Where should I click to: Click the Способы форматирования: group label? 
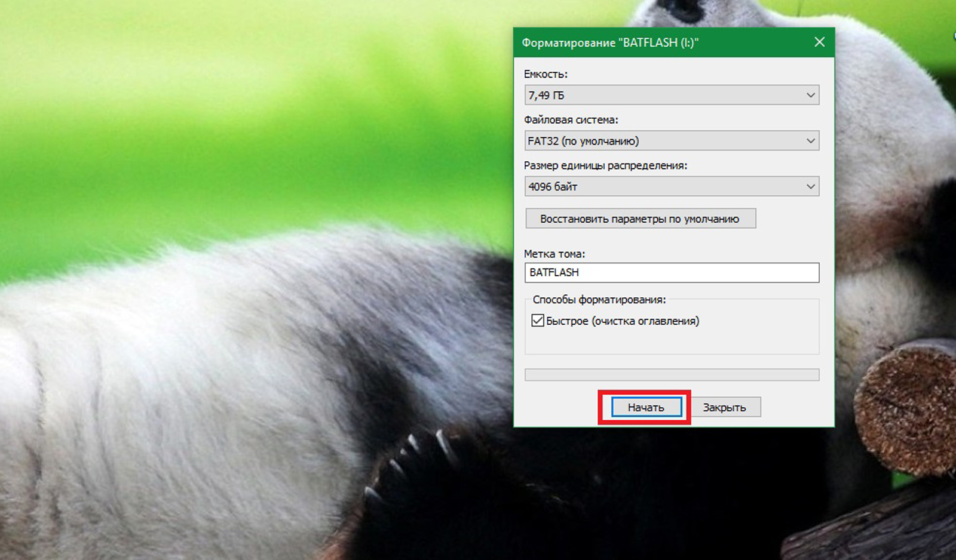click(599, 300)
